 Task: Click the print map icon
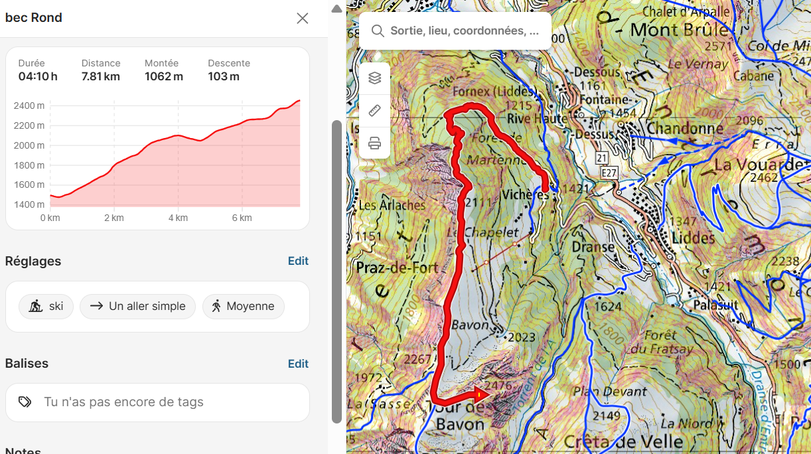click(x=374, y=143)
